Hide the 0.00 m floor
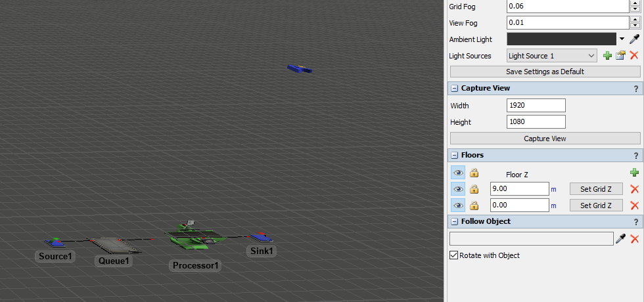 pos(458,205)
